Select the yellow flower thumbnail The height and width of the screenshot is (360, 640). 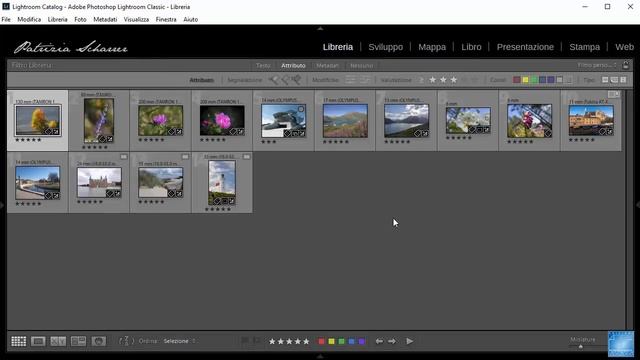[x=38, y=120]
